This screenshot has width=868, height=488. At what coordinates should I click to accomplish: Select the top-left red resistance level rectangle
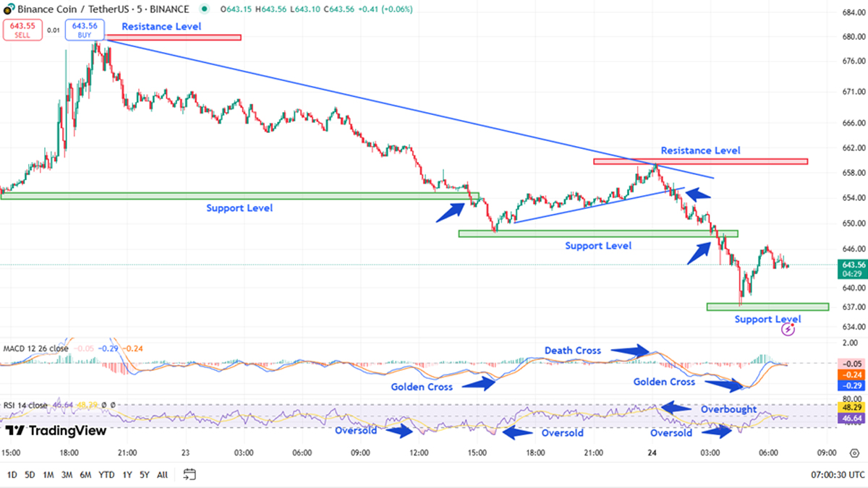click(x=174, y=38)
